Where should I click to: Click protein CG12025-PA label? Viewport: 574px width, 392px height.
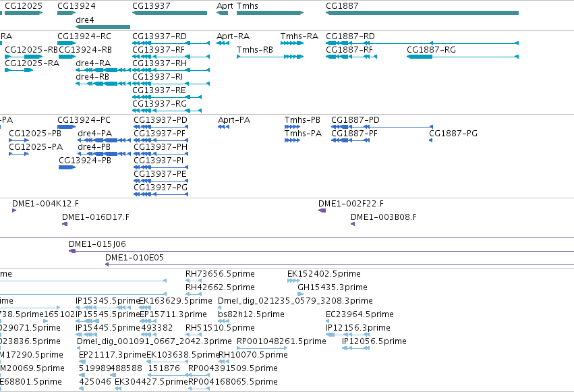(x=36, y=147)
